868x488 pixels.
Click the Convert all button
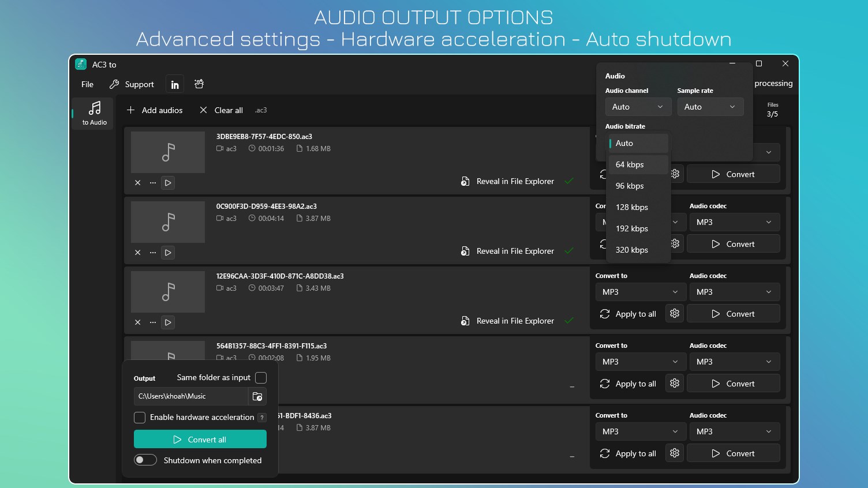(x=200, y=439)
